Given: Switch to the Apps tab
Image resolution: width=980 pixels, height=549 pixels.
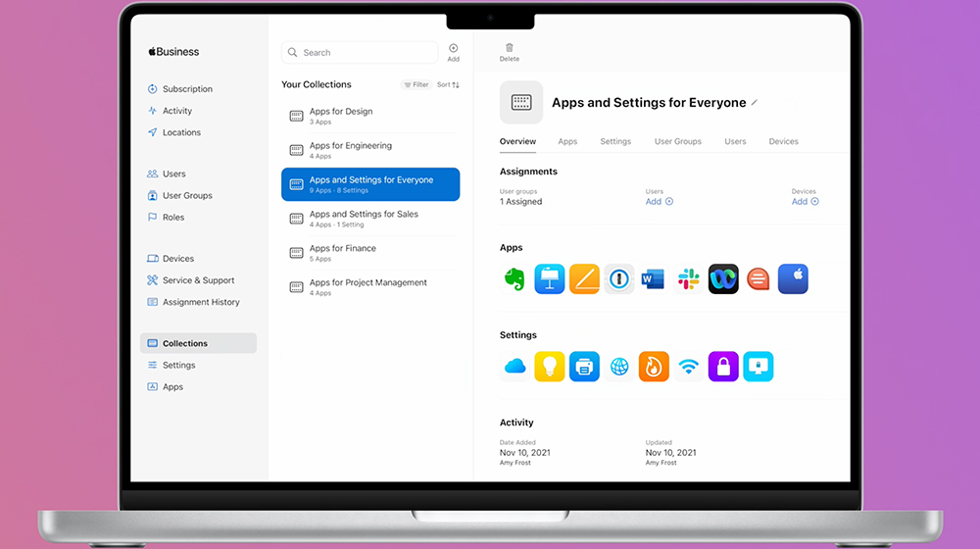Looking at the screenshot, I should pos(567,141).
